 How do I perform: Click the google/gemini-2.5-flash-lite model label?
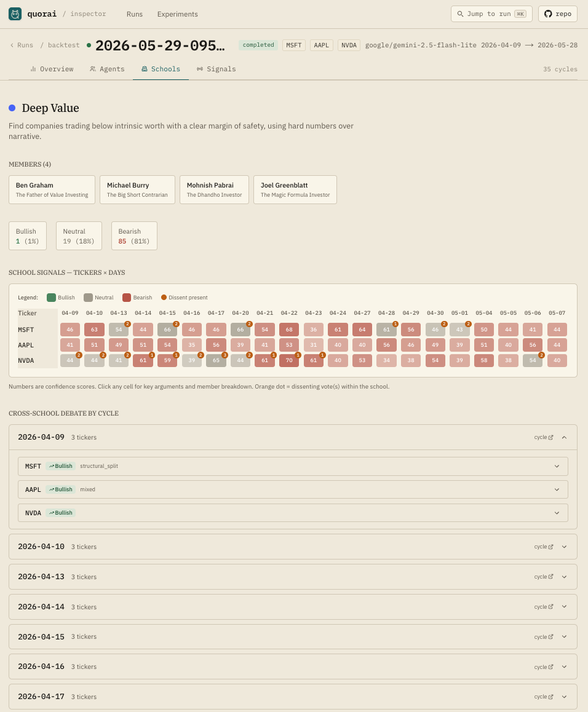pos(421,45)
